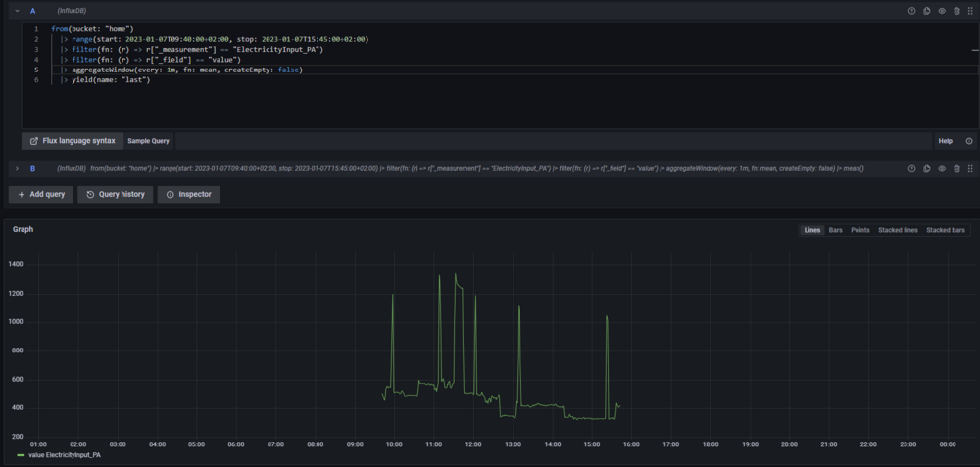The height and width of the screenshot is (467, 980).
Task: Duplicate query B
Action: 927,168
